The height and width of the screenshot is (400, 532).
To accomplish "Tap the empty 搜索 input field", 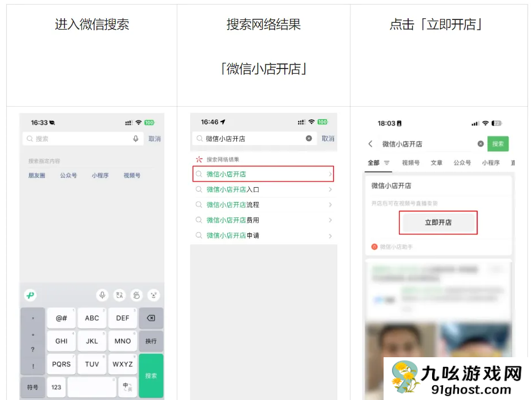I will [x=80, y=139].
